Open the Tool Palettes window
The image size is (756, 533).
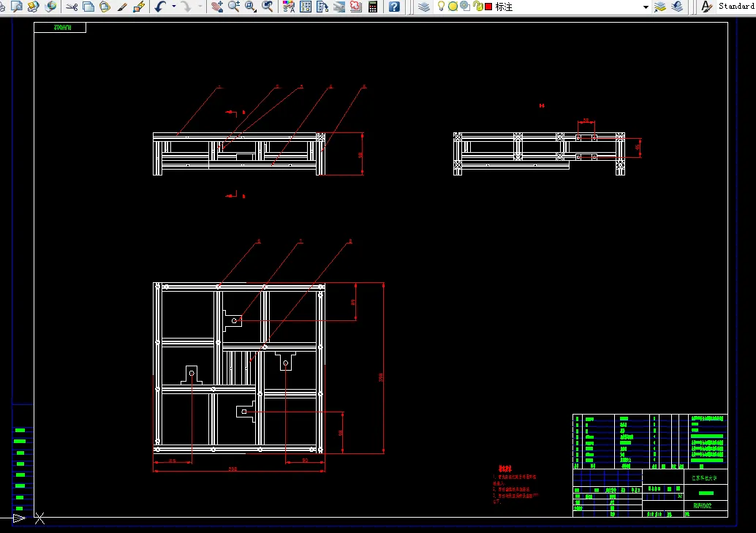coord(322,7)
